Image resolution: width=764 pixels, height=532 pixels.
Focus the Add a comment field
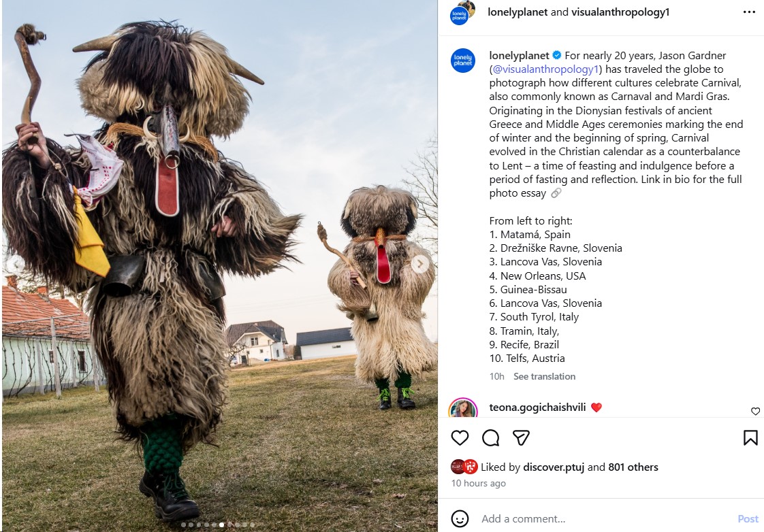pyautogui.click(x=604, y=519)
